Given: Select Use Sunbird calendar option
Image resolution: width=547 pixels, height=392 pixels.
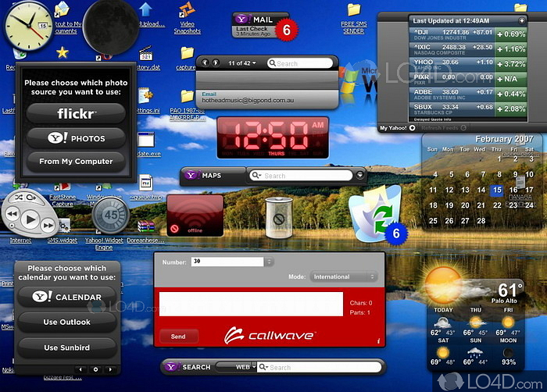Looking at the screenshot, I should click(x=67, y=347).
